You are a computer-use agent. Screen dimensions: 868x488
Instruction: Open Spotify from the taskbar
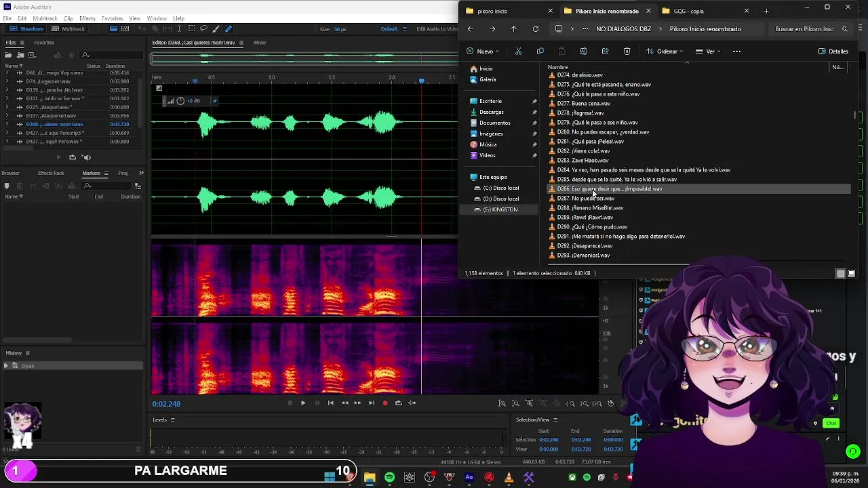[x=389, y=478]
